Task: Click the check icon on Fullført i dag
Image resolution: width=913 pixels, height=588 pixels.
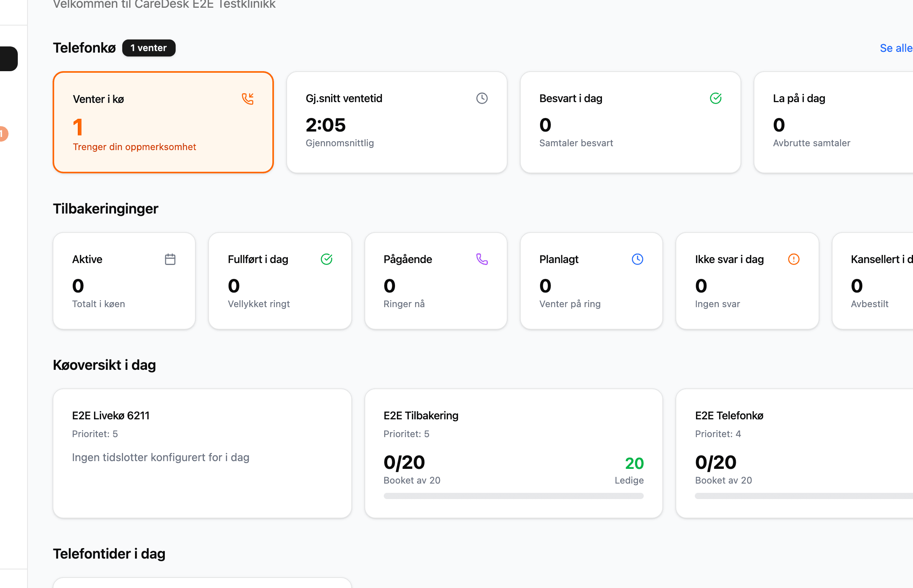Action: [327, 259]
